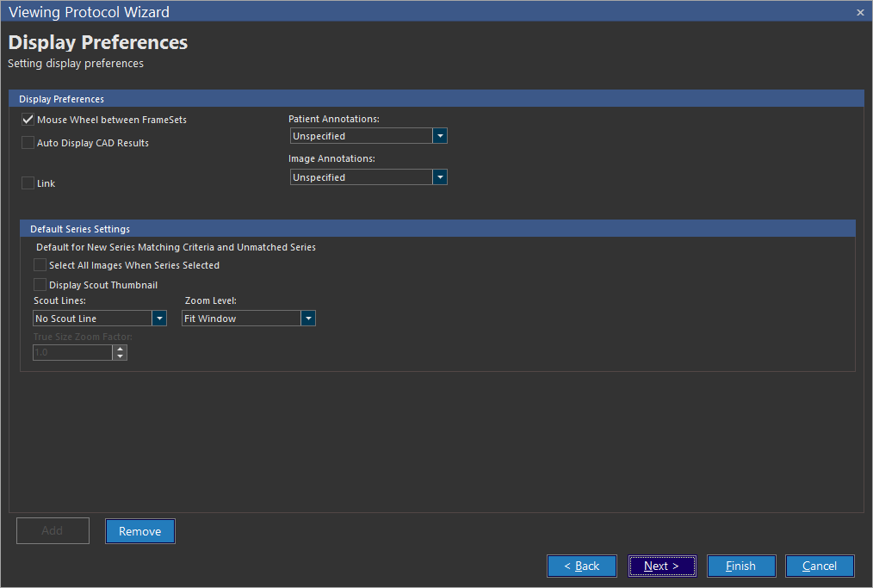Click True Size Zoom Factor down arrow
This screenshot has height=588, width=873.
[x=120, y=356]
